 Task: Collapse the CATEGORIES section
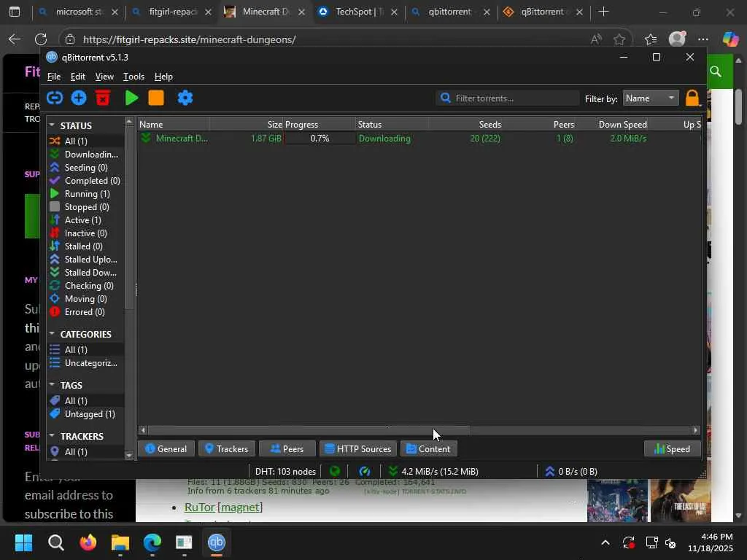tap(52, 334)
